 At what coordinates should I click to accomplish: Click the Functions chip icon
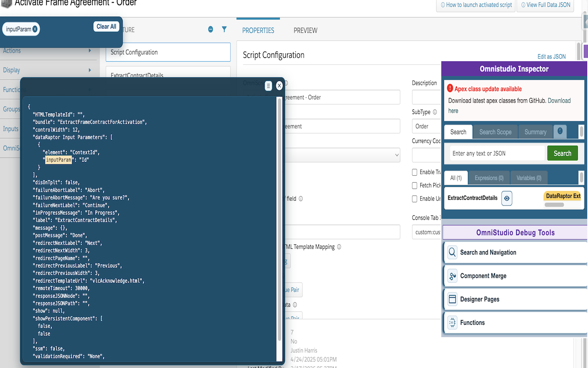pos(452,322)
